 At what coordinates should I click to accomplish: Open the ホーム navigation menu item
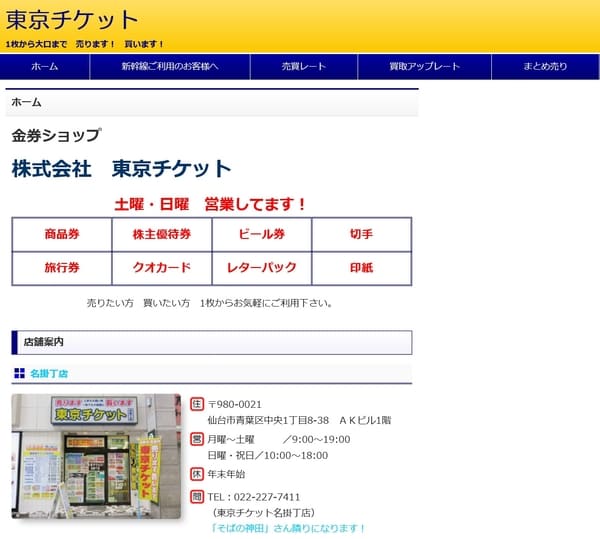(x=45, y=67)
